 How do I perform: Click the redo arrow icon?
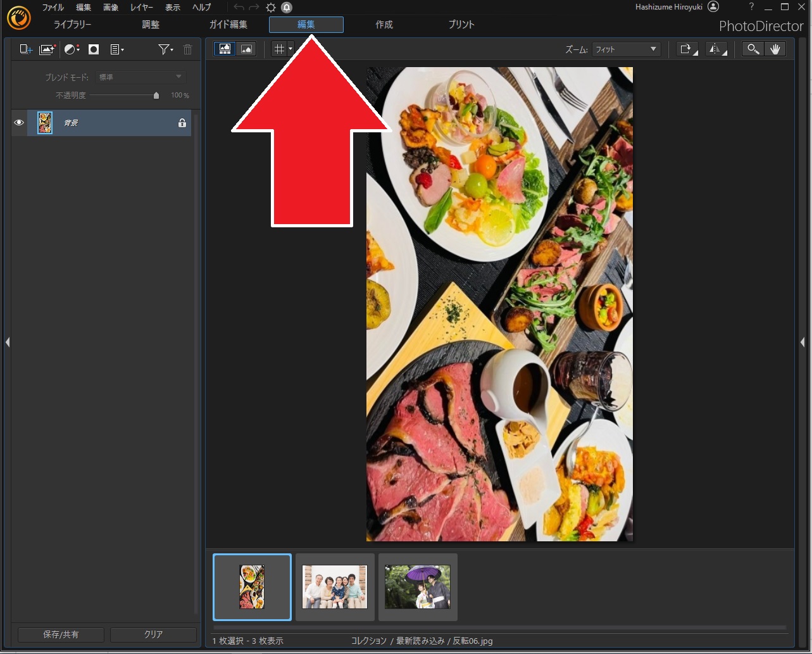254,8
